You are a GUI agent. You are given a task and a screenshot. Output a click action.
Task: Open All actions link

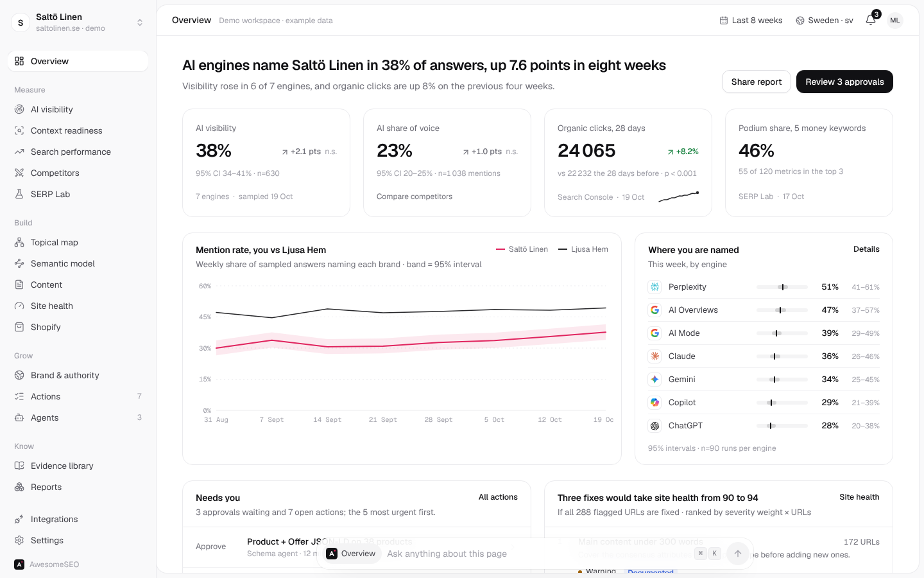pos(498,497)
